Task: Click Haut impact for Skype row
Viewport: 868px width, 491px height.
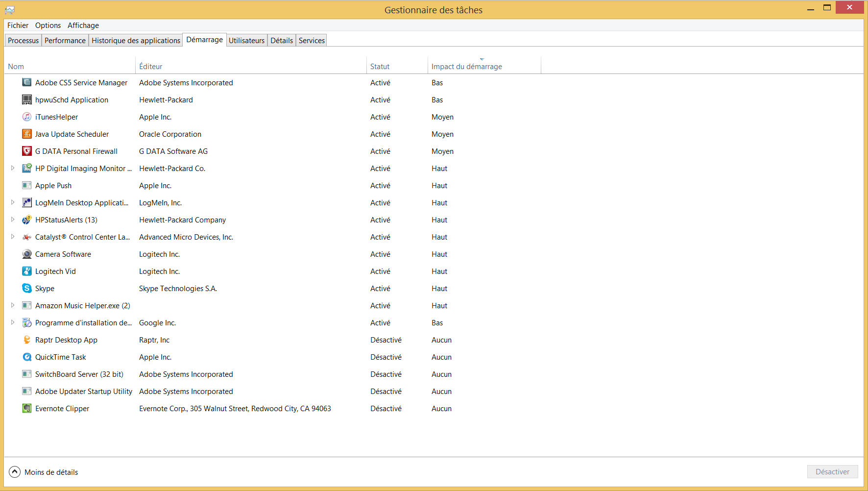Action: [439, 288]
